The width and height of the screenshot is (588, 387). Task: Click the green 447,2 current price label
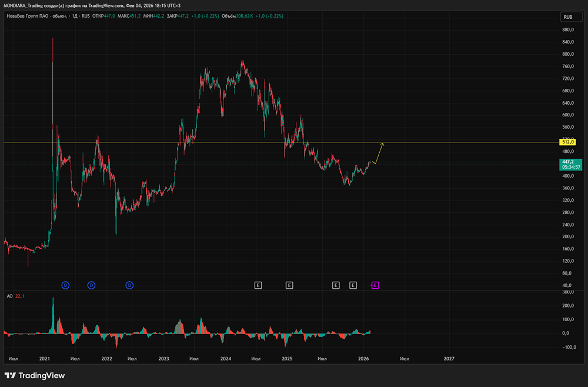571,165
